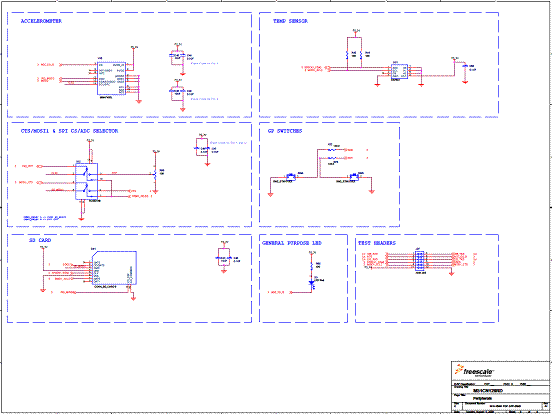Click the resistor above the LED

pyautogui.click(x=312, y=265)
